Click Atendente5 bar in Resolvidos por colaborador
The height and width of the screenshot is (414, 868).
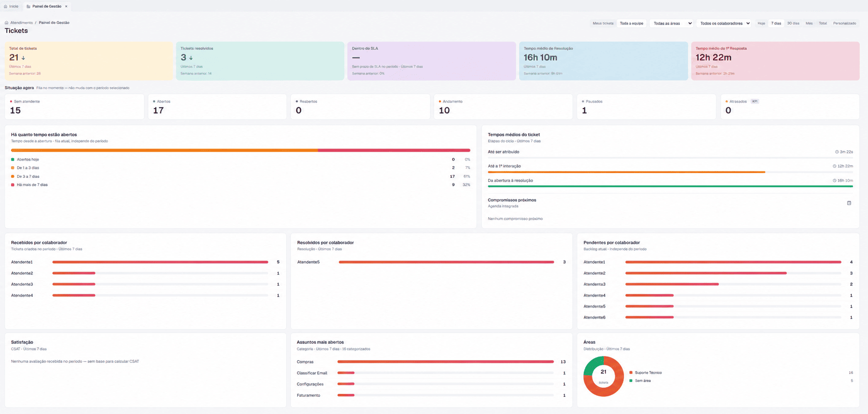[446, 262]
